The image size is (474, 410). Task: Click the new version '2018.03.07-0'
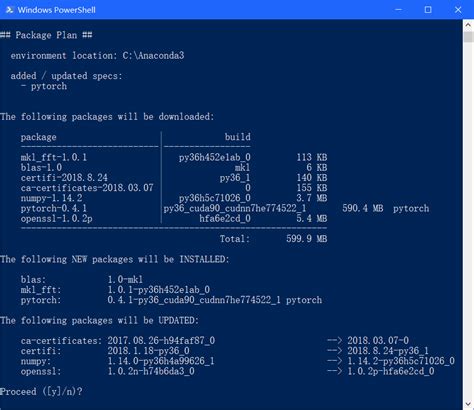point(378,341)
